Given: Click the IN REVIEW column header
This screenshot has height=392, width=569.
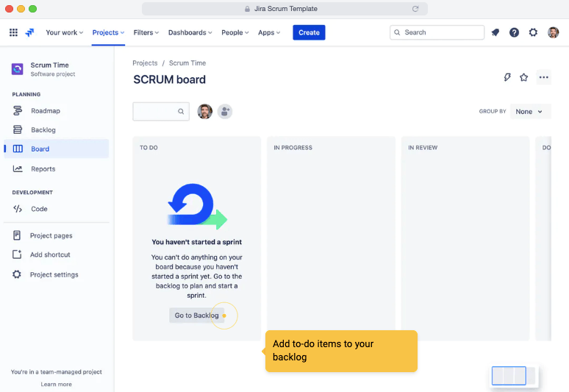Looking at the screenshot, I should tap(423, 148).
